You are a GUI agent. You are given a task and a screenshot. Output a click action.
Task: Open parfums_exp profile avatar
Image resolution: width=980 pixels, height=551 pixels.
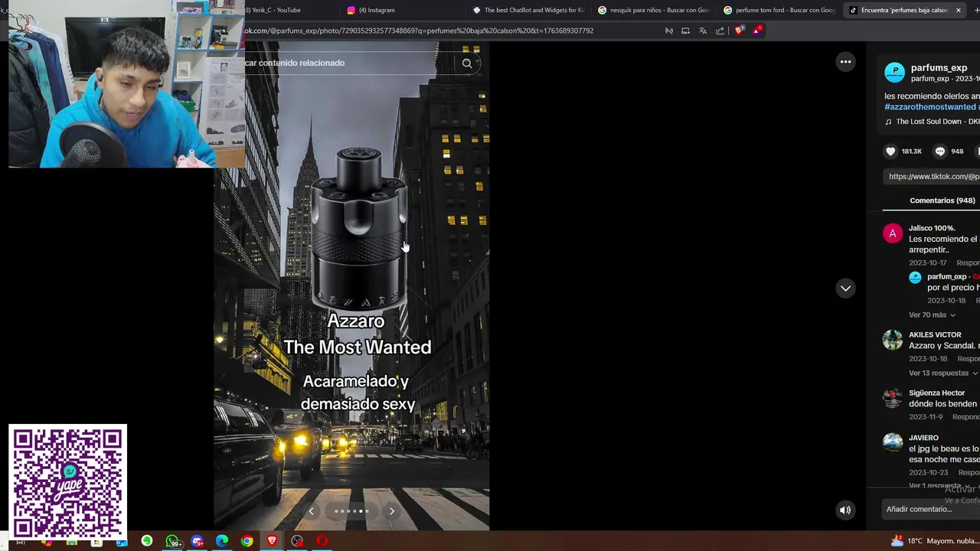coord(894,73)
